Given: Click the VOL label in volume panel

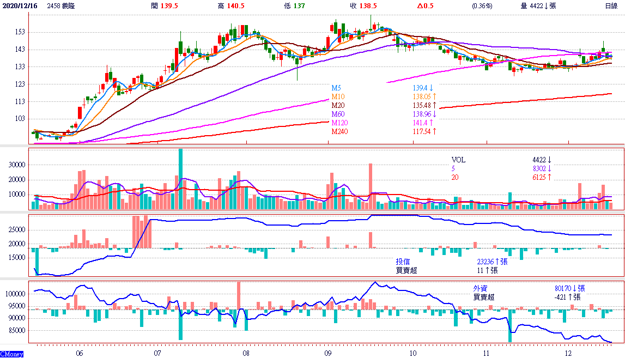Looking at the screenshot, I should click(459, 160).
